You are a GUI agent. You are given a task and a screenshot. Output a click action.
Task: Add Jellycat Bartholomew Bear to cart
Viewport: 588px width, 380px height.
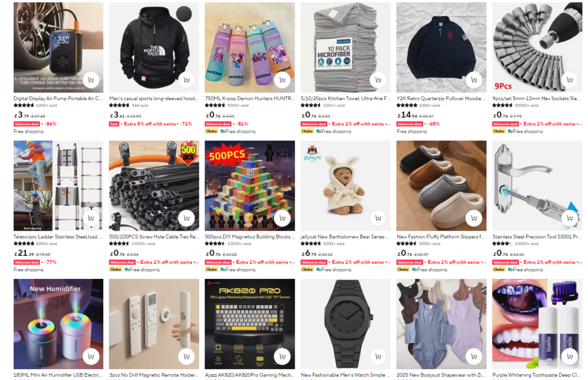point(378,218)
